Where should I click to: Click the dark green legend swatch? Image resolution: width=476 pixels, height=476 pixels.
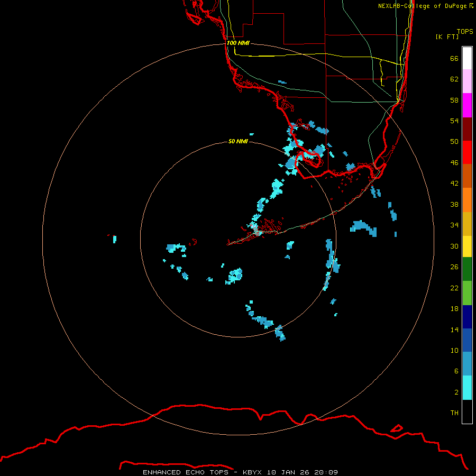click(x=467, y=269)
